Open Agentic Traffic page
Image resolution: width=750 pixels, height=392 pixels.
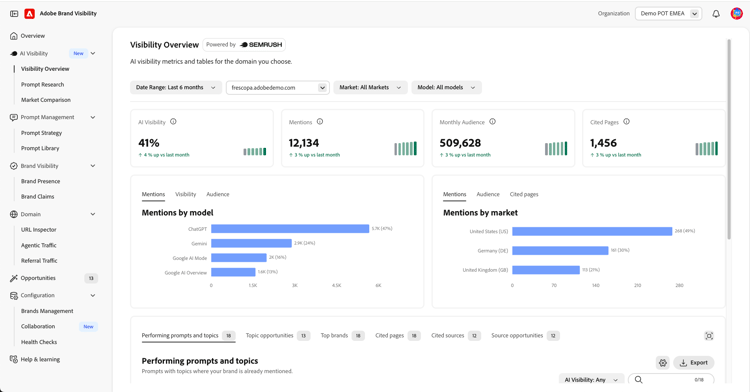coord(39,245)
